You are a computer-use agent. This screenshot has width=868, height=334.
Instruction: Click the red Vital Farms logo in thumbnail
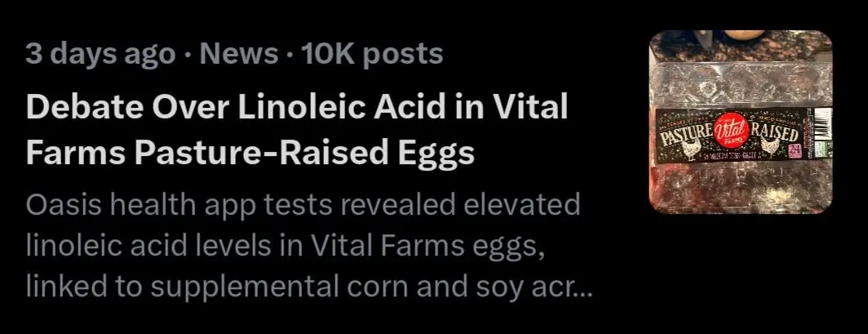[x=731, y=133]
